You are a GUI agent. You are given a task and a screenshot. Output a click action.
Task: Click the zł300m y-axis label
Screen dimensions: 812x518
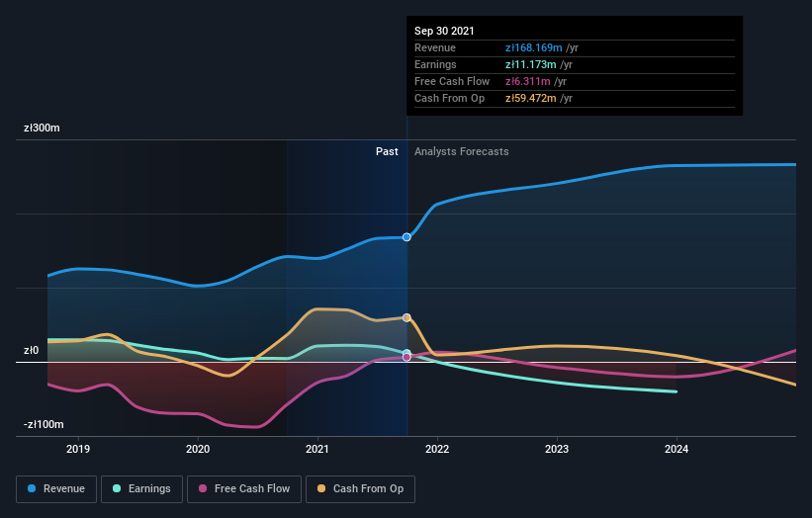42,128
